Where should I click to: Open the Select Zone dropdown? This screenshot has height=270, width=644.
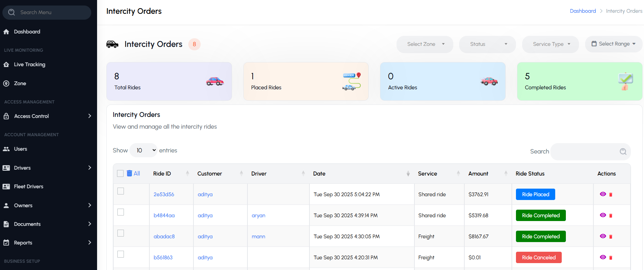425,44
